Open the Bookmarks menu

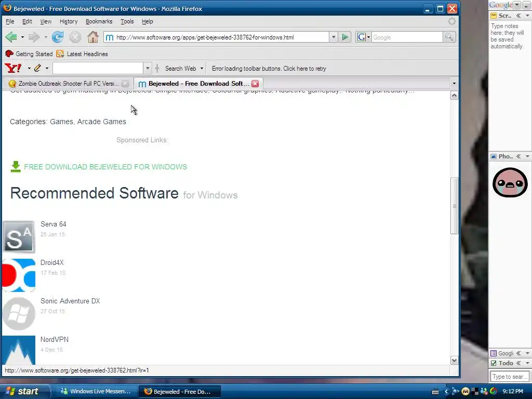(99, 21)
